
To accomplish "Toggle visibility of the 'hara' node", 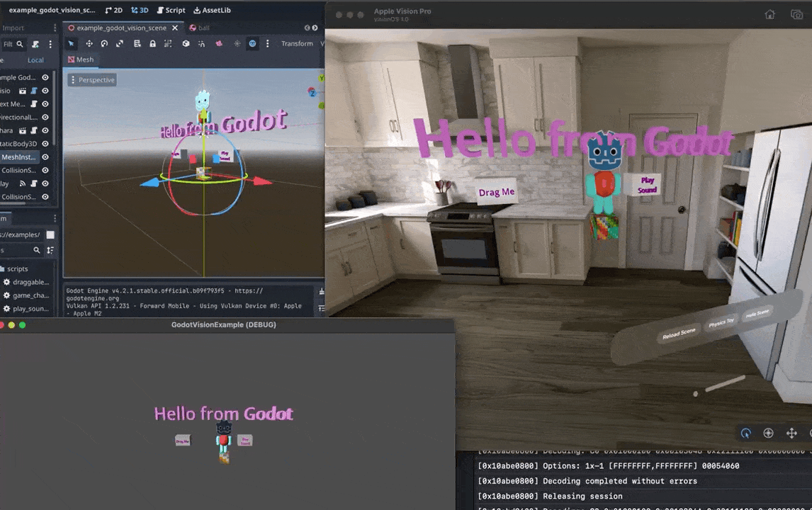I will click(x=45, y=130).
